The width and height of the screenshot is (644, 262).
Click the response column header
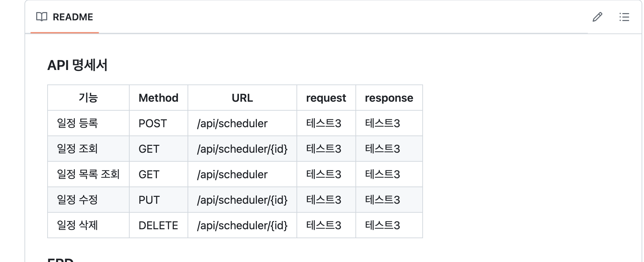pyautogui.click(x=389, y=98)
